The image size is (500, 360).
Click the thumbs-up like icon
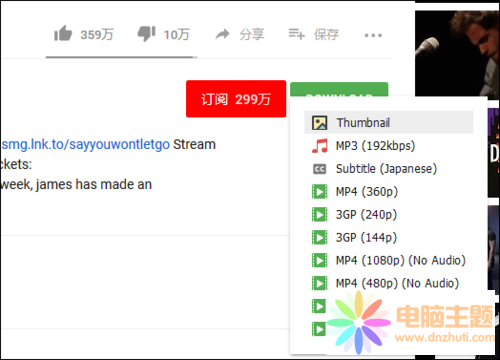(x=63, y=34)
